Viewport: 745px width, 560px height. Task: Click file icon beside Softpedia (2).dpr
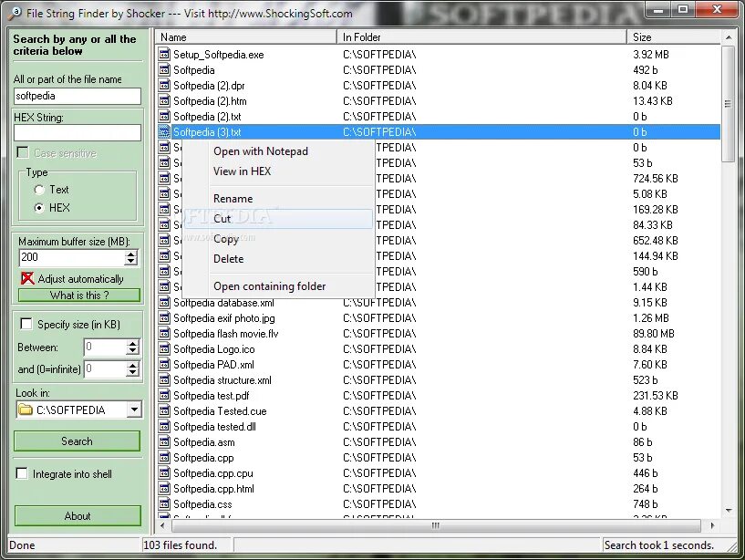coord(164,86)
